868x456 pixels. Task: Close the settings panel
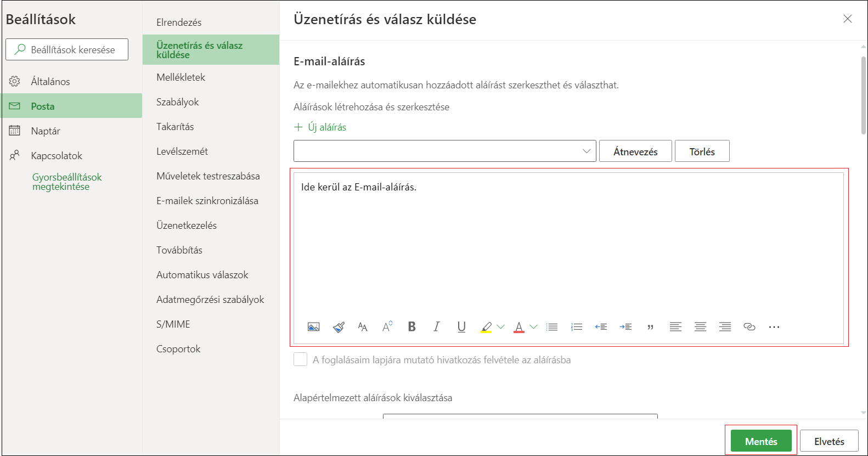click(x=848, y=19)
